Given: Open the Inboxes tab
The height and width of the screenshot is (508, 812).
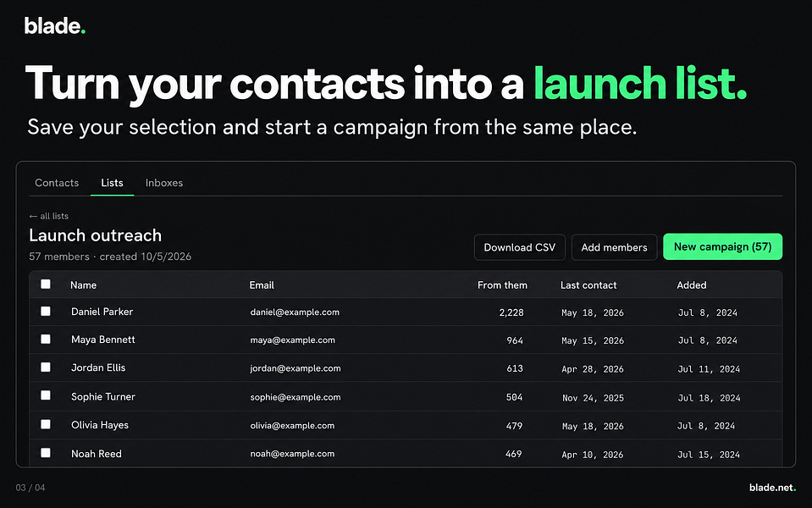Looking at the screenshot, I should pyautogui.click(x=164, y=183).
